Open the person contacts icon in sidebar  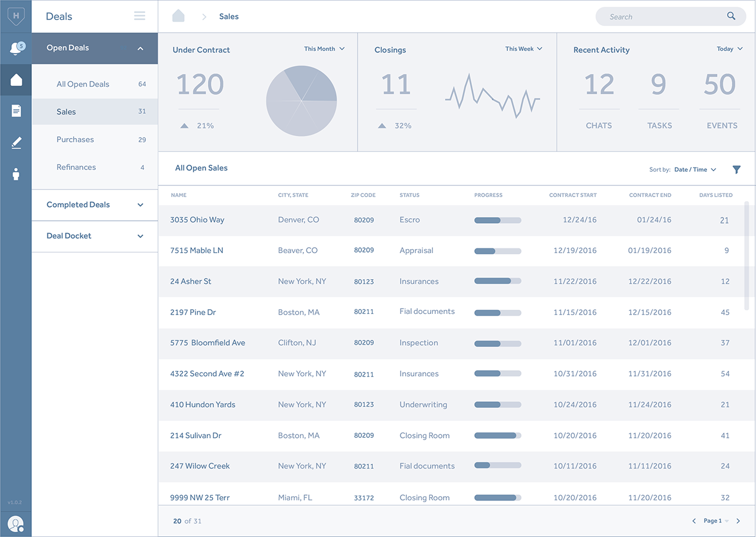(16, 174)
